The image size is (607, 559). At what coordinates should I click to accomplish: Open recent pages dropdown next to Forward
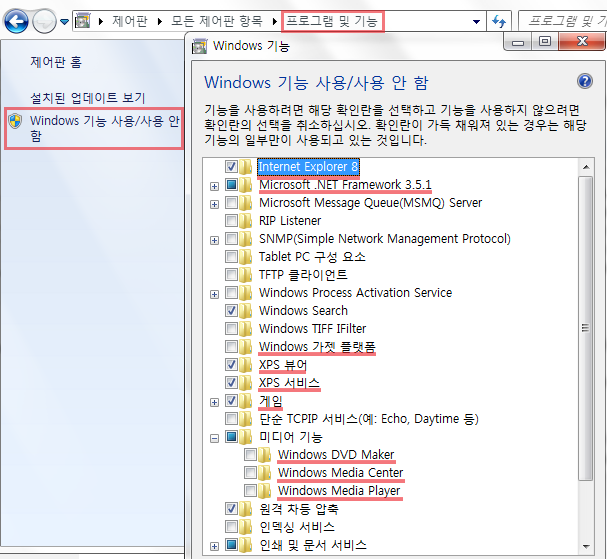coord(64,22)
